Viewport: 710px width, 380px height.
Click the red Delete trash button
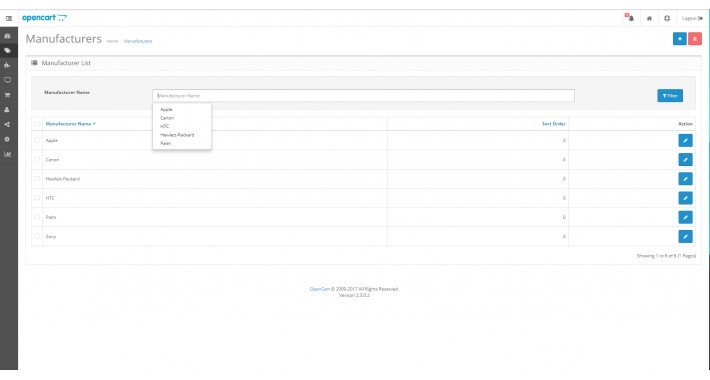tap(695, 39)
